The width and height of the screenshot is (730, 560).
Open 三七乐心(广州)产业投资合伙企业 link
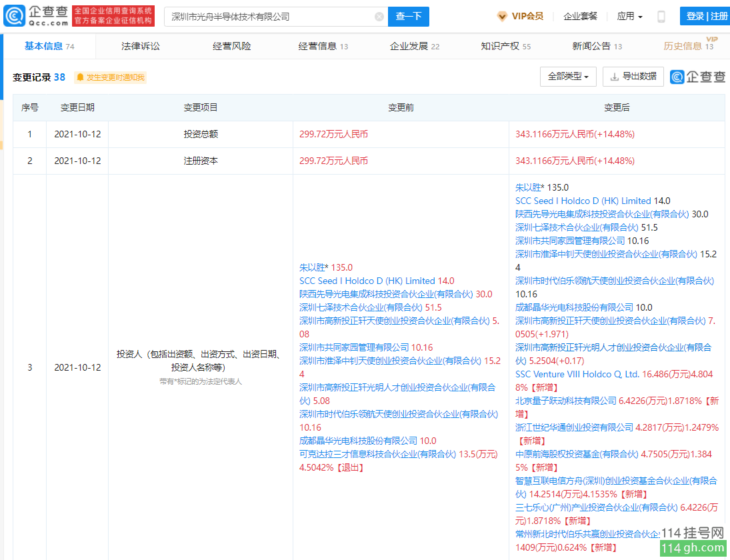point(596,508)
